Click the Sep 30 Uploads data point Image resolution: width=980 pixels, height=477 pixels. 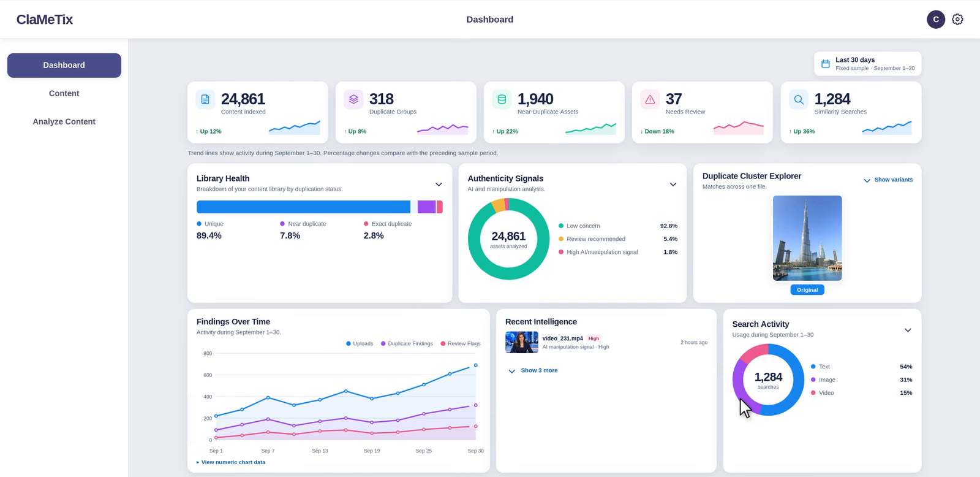point(476,365)
